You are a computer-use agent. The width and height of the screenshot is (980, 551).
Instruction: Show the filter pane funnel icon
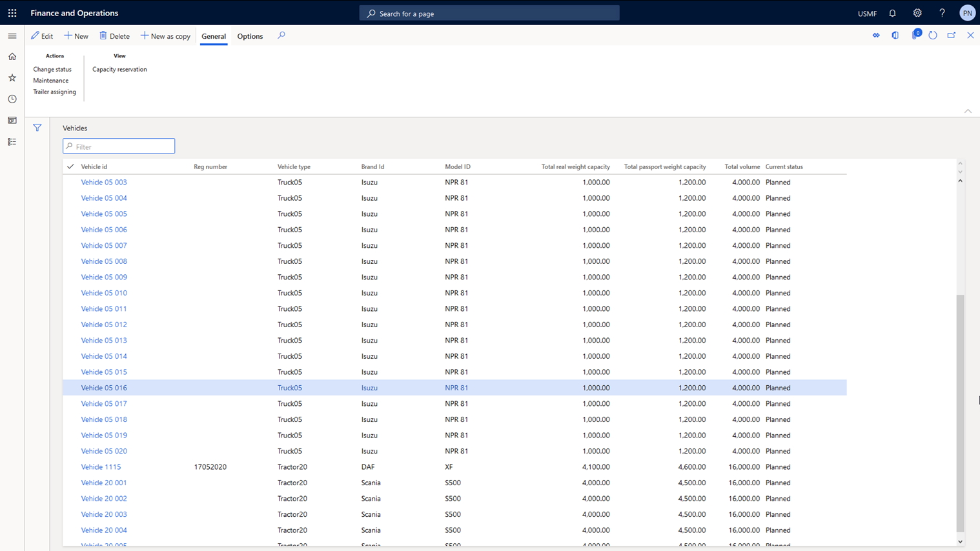[x=37, y=128]
